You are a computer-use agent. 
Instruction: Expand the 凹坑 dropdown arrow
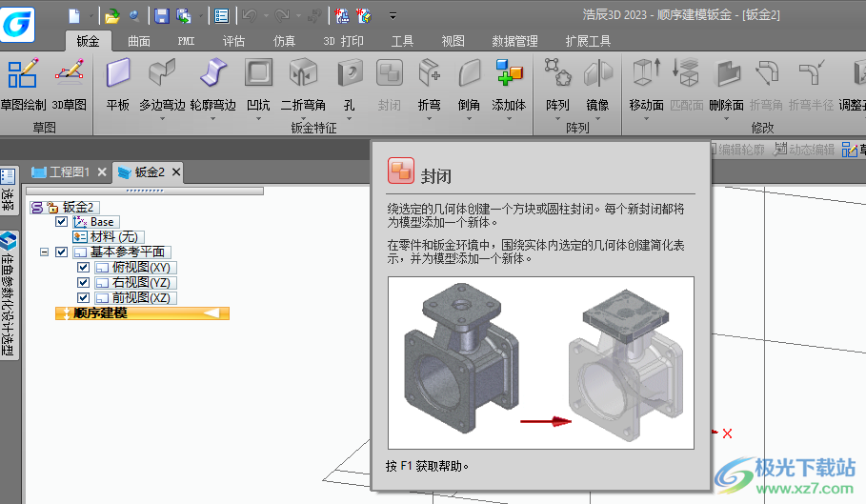coord(258,118)
